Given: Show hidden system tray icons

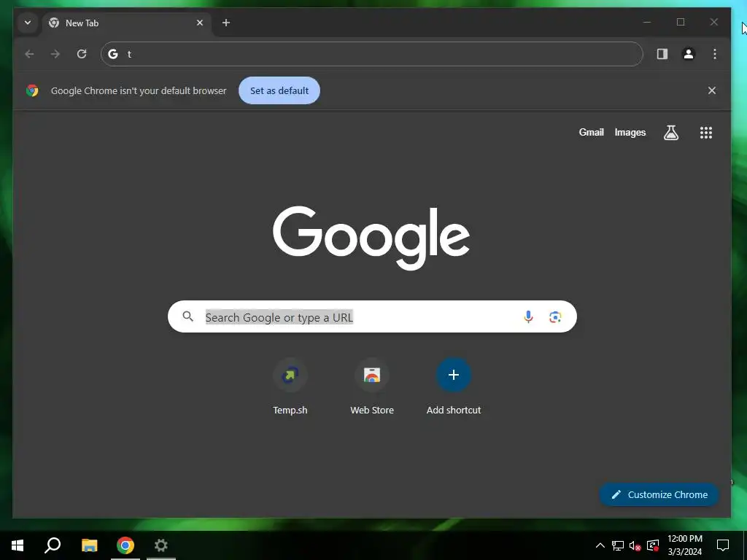Looking at the screenshot, I should (600, 545).
